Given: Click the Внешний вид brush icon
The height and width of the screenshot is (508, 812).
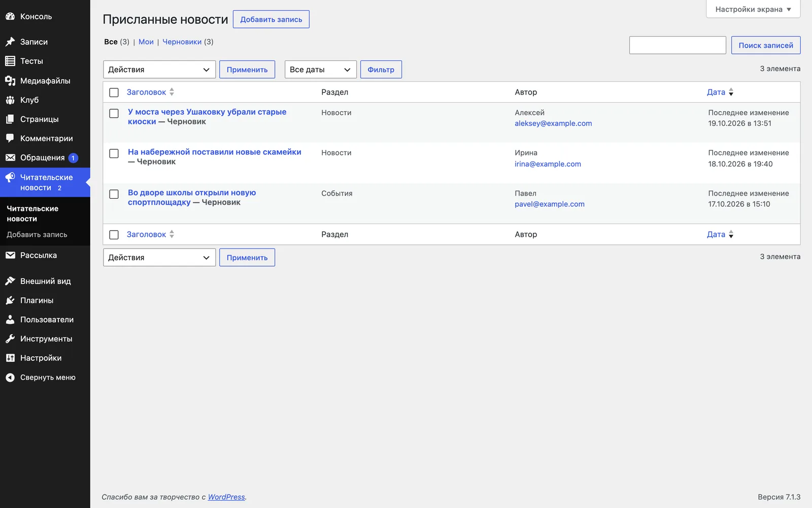Looking at the screenshot, I should tap(10, 281).
